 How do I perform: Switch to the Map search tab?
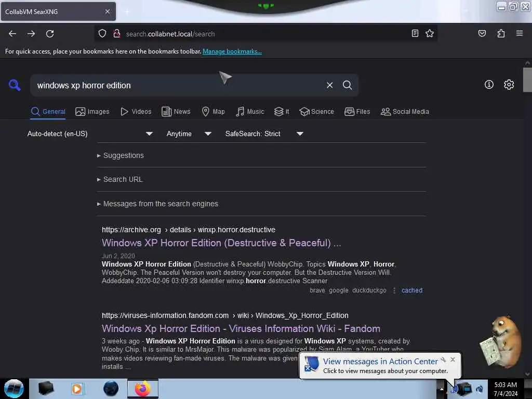(214, 112)
